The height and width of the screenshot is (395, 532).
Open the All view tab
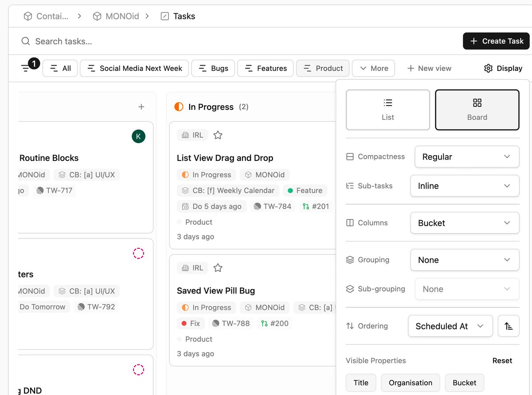click(x=60, y=68)
